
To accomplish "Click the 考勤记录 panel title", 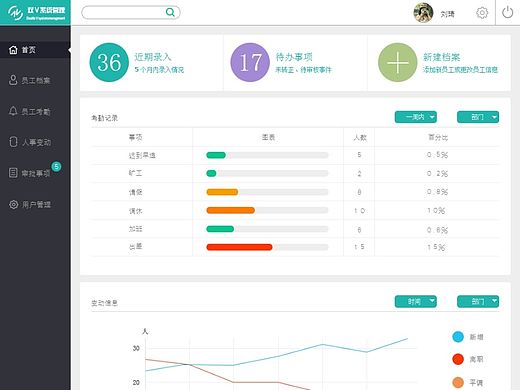I will (104, 118).
